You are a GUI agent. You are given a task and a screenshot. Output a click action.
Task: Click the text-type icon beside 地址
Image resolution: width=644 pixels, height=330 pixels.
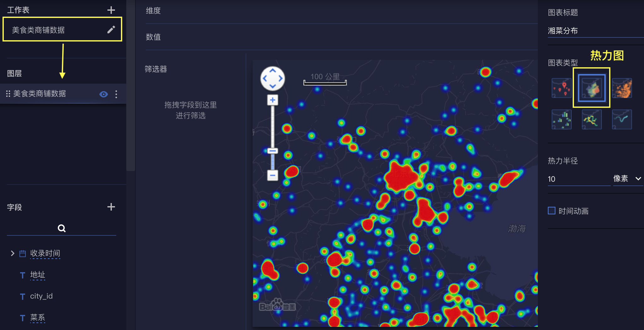(x=22, y=275)
